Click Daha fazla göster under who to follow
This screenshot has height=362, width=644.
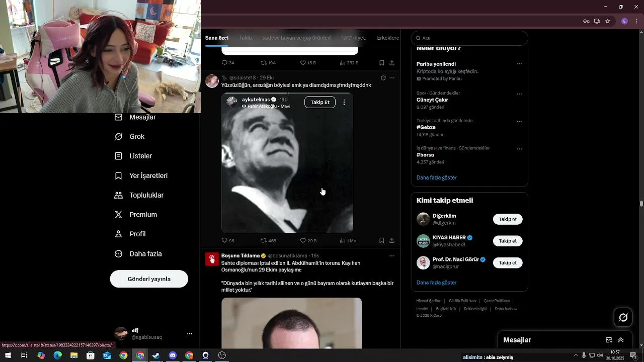pos(437,283)
